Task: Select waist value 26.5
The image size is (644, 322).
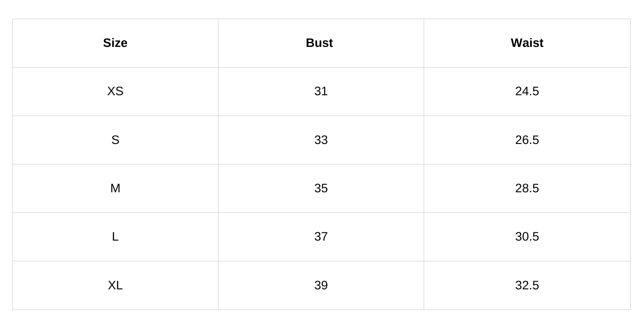Action: pos(527,140)
